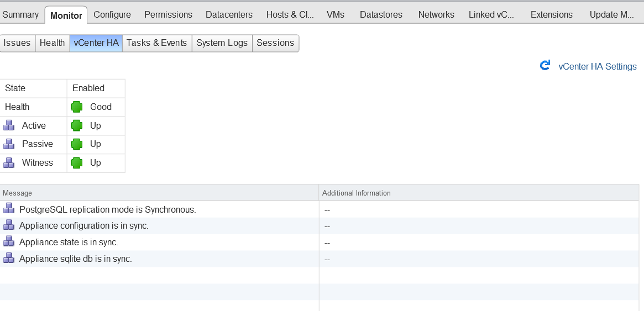Viewport: 644px width, 311px height.
Task: Click the refresh icon beside vCenter HA Settings
Action: pyautogui.click(x=545, y=66)
